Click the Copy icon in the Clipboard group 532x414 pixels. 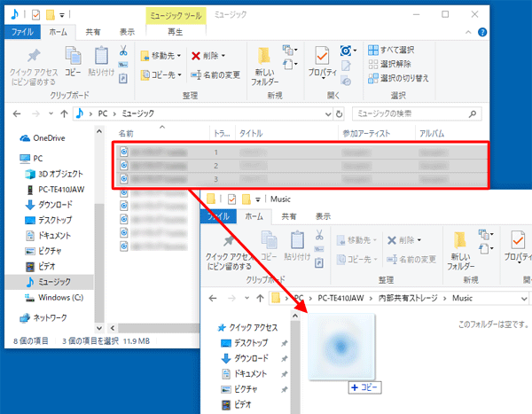73,59
